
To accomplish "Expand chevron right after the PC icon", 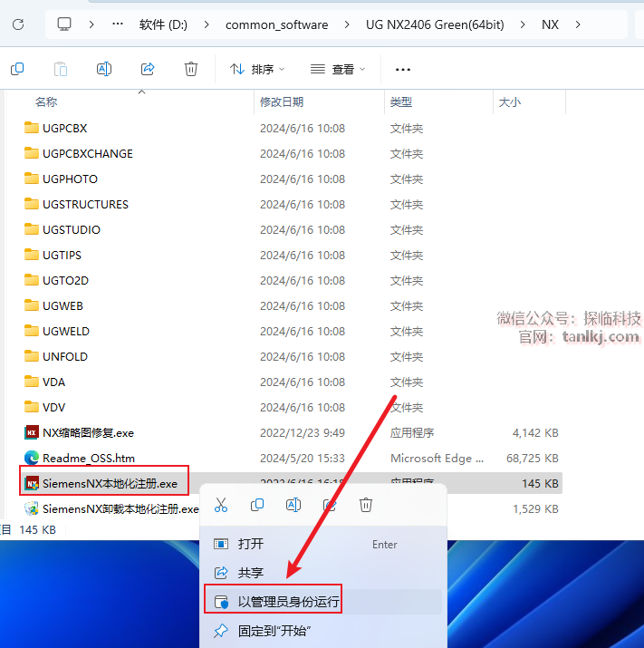I will click(91, 24).
